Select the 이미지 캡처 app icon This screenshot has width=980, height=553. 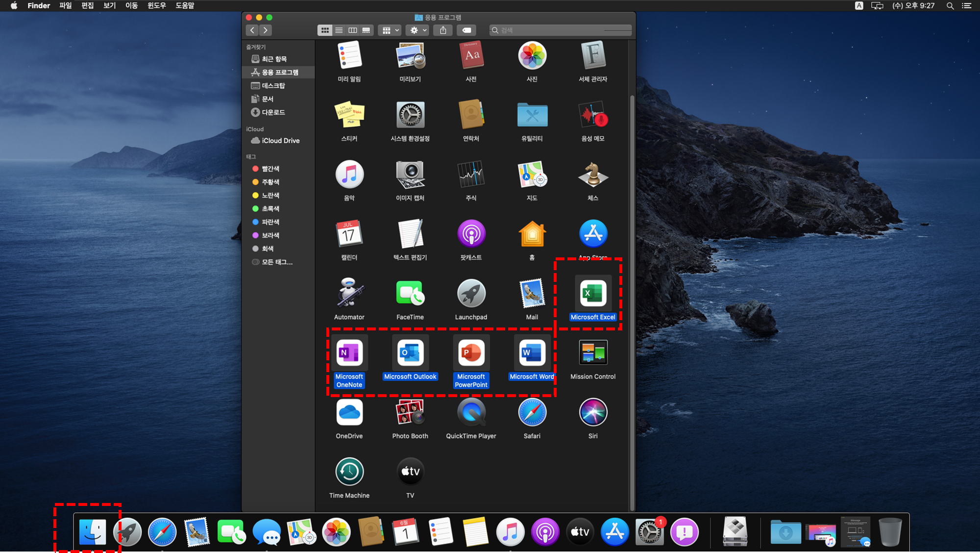click(410, 175)
